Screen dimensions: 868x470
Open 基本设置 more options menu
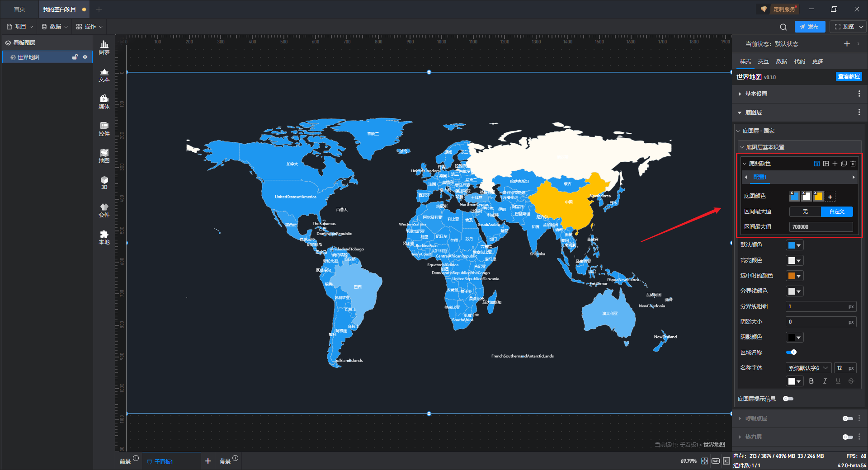[x=859, y=94]
